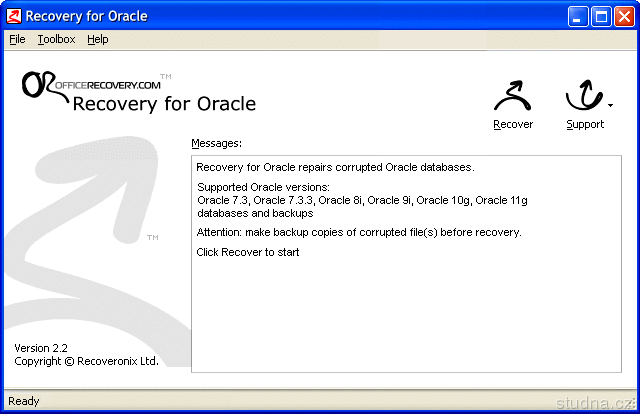640x415 pixels.
Task: Click inside the Messages text box
Action: click(x=406, y=264)
